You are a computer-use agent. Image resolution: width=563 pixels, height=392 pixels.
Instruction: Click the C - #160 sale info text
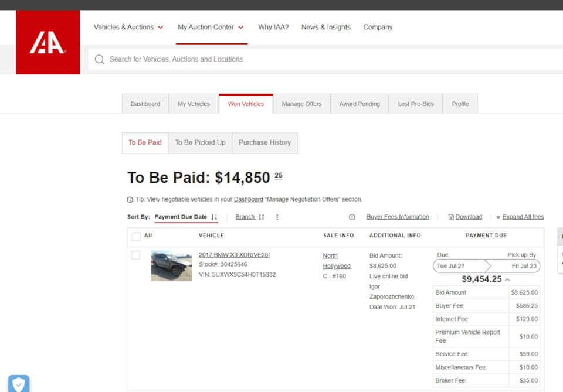tap(334, 277)
